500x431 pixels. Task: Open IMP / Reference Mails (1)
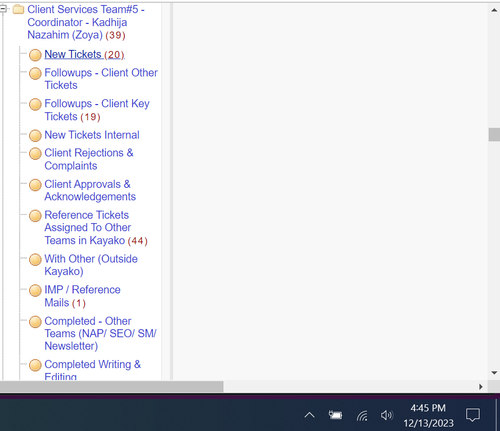point(82,296)
